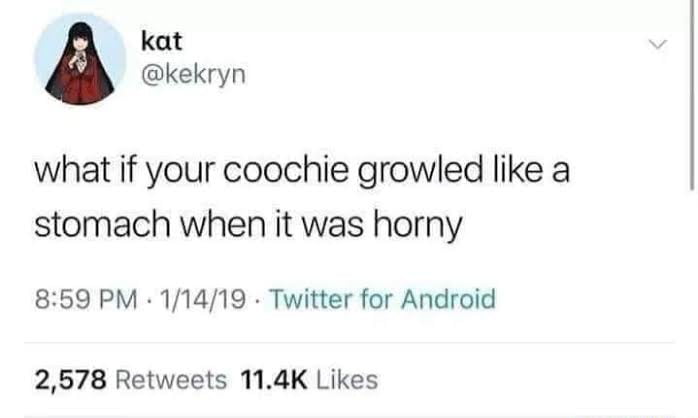Expand the tweet options chevron
The width and height of the screenshot is (698, 418).
coord(657,44)
